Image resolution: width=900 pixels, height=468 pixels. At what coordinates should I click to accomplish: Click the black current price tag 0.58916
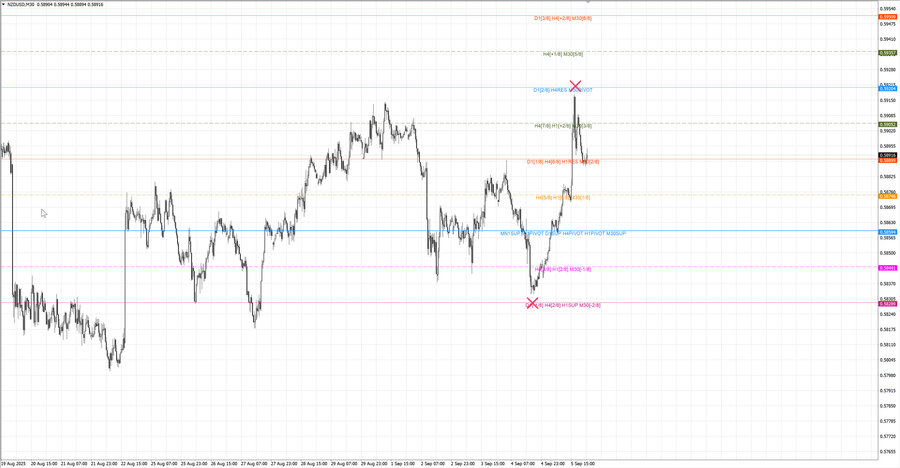click(x=887, y=155)
